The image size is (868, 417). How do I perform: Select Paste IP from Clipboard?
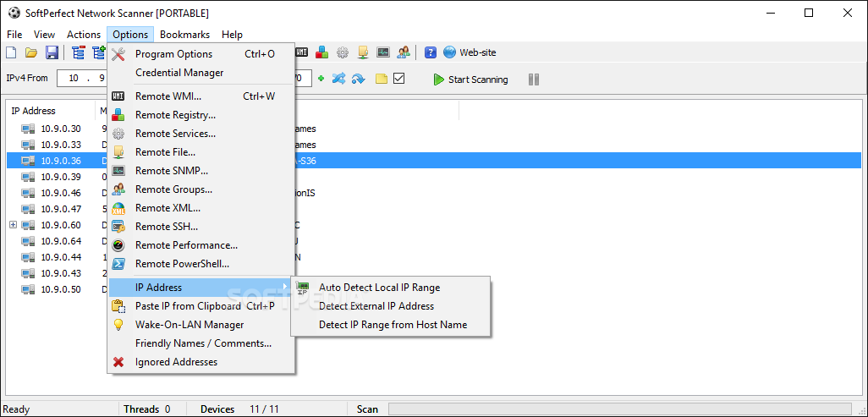[201, 306]
